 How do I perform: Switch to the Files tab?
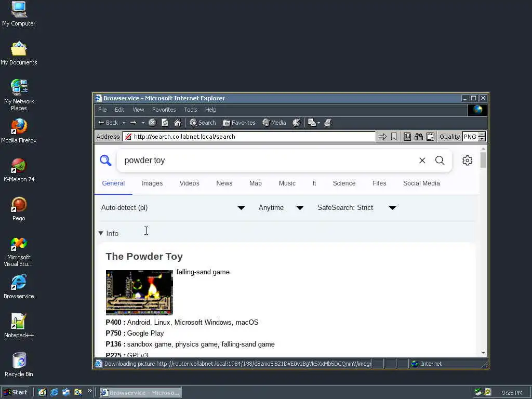[379, 183]
